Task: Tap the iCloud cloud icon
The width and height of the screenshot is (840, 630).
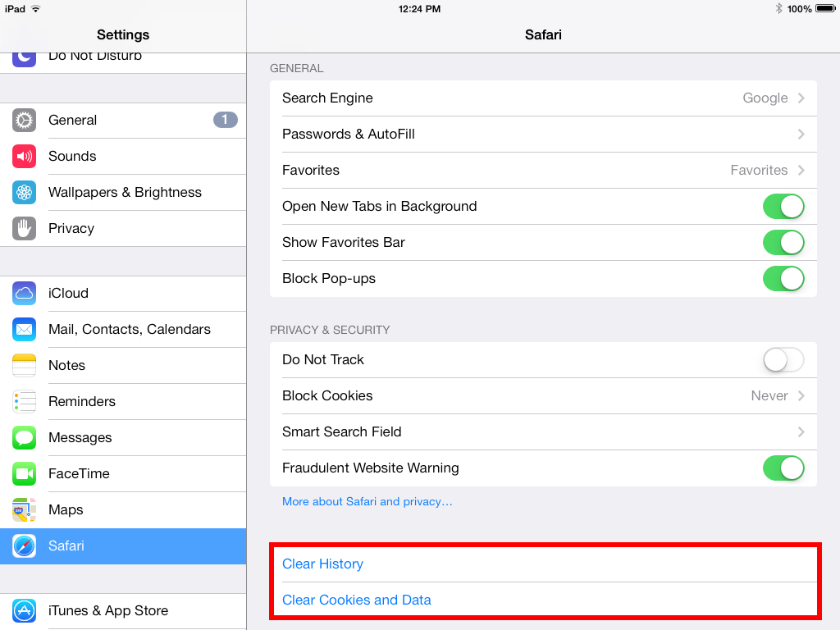Action: 25,294
